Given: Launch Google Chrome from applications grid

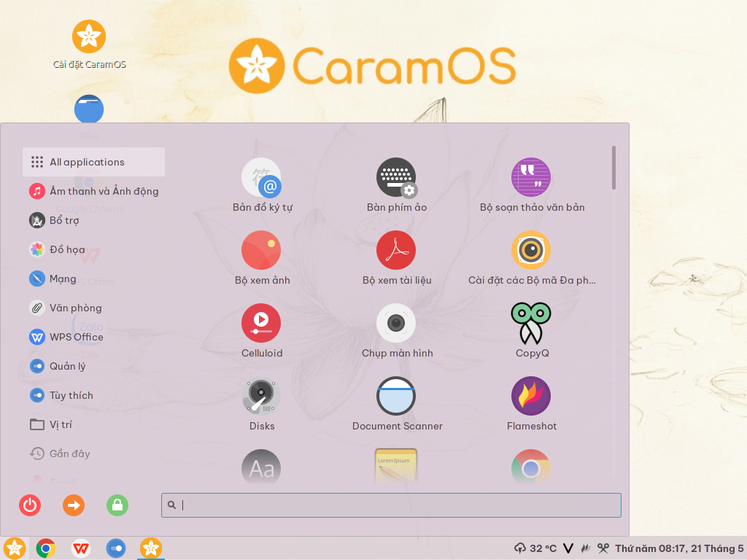Looking at the screenshot, I should coord(531,467).
